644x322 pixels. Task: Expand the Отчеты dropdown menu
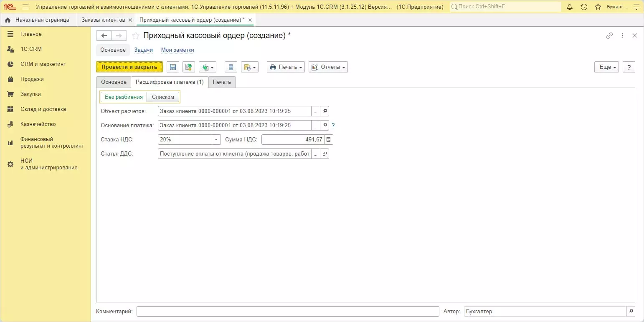tap(328, 67)
